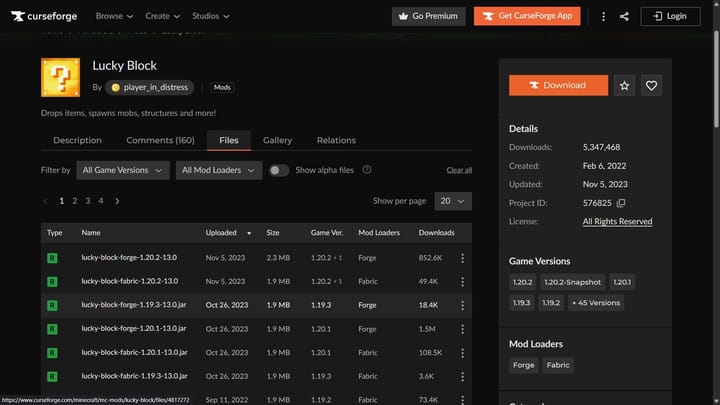
Task: Click the Go Premium button
Action: pos(428,16)
